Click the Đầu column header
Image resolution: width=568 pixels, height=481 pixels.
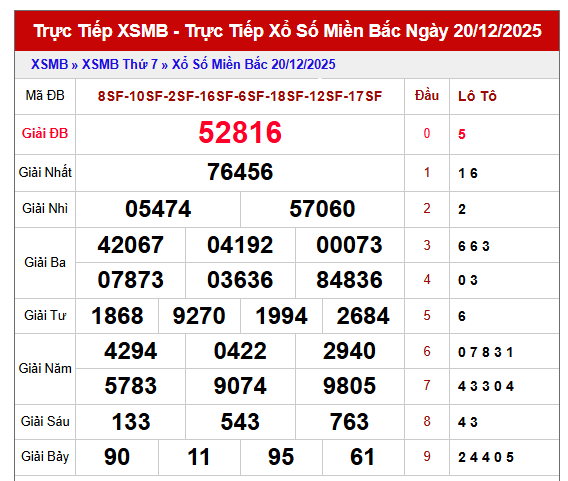pyautogui.click(x=427, y=96)
